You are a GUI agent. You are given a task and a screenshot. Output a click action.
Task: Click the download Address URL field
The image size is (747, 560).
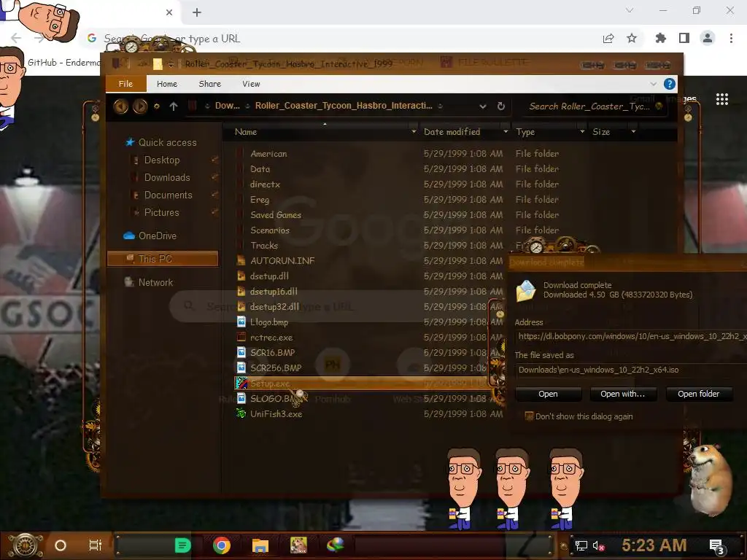point(631,336)
